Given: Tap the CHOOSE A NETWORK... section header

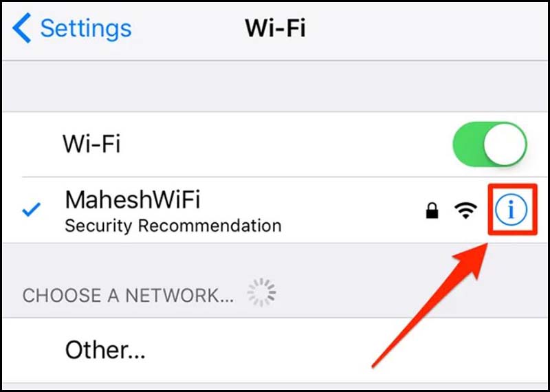Looking at the screenshot, I should point(128,296).
